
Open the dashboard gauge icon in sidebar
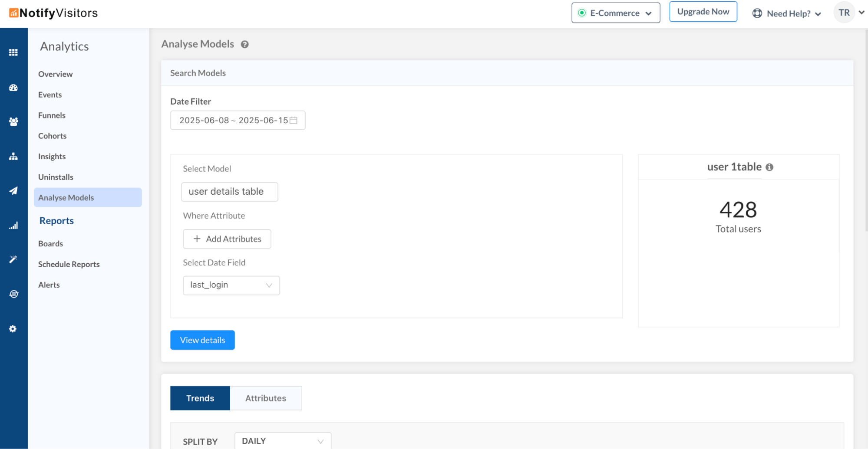click(x=13, y=88)
